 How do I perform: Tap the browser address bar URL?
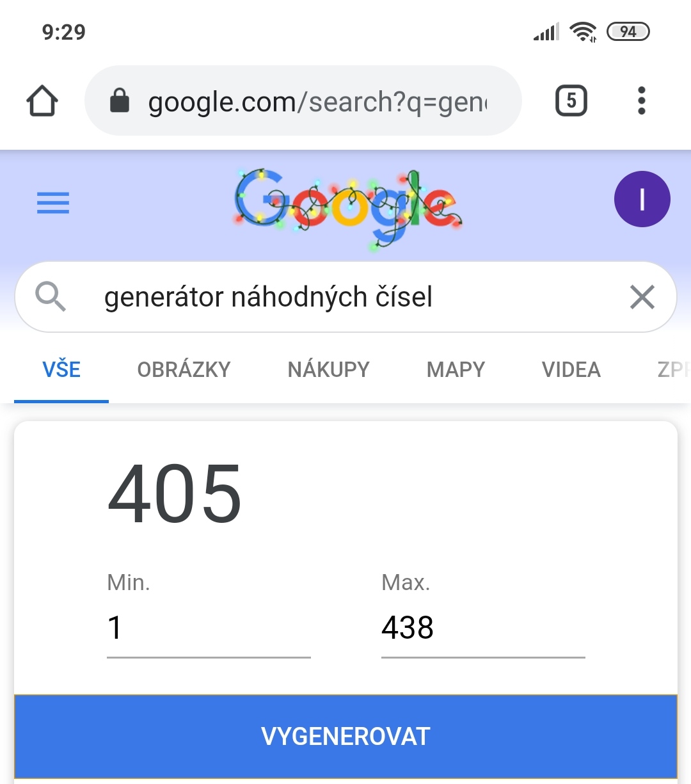(x=317, y=101)
